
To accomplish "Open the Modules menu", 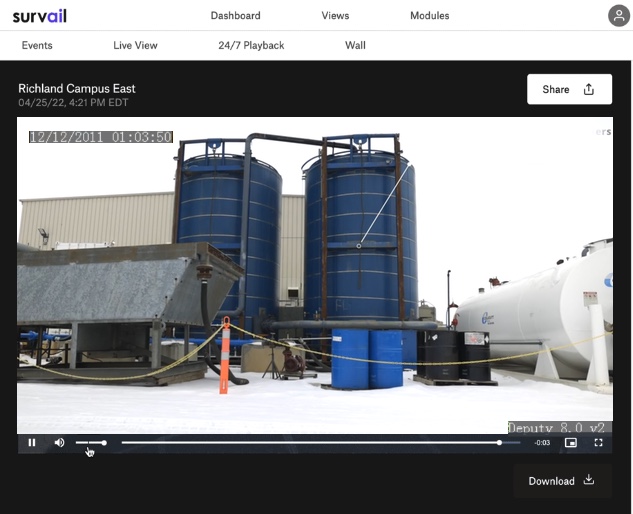I will point(430,16).
